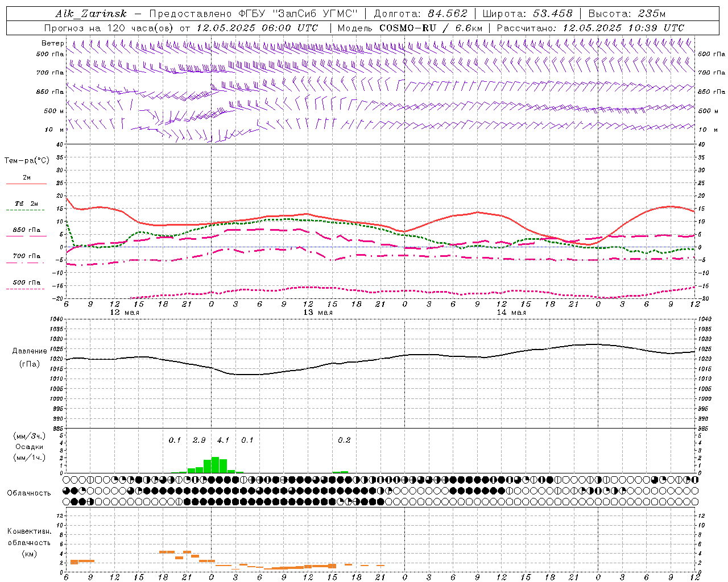
Task: Click the '13 мая' date label
Action: [317, 313]
